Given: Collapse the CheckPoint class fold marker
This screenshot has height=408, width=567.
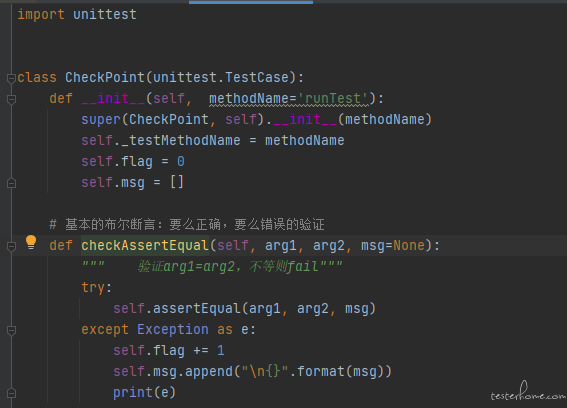Looking at the screenshot, I should click(11, 78).
